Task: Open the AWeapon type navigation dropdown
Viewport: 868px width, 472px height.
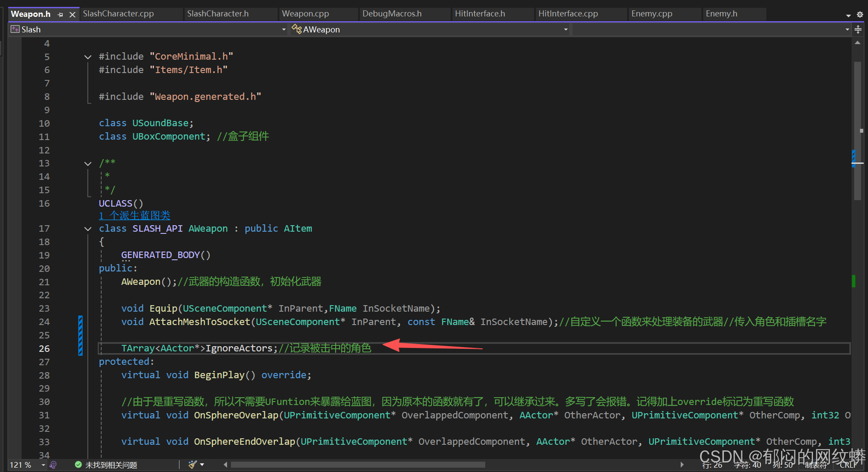Action: click(566, 29)
